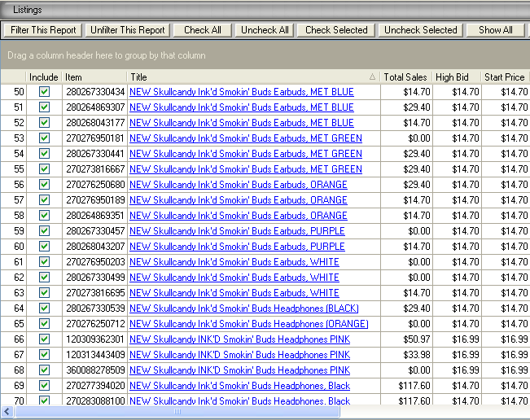Click Total Sales value $33.98
Viewport: 530px width, 420px height.
pos(417,355)
